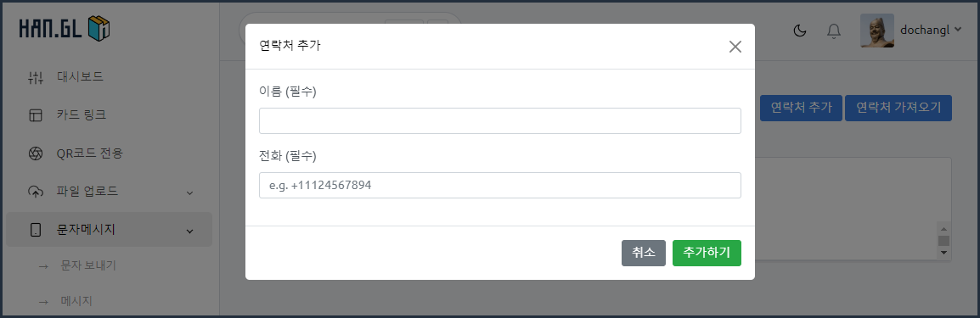
Task: Click the scrollbar down arrow
Action: (x=944, y=254)
